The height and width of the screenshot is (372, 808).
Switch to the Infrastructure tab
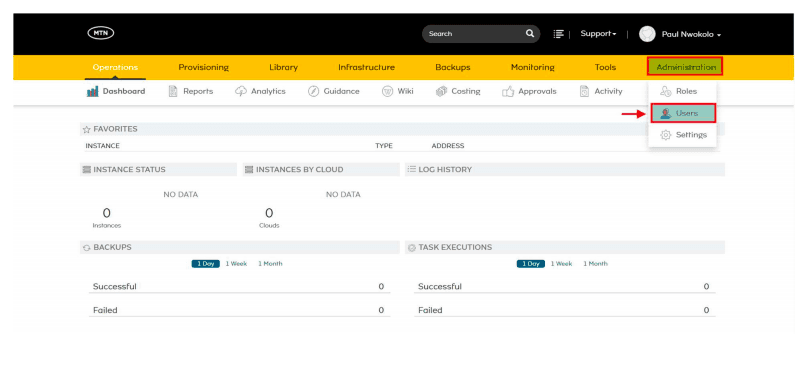(366, 67)
